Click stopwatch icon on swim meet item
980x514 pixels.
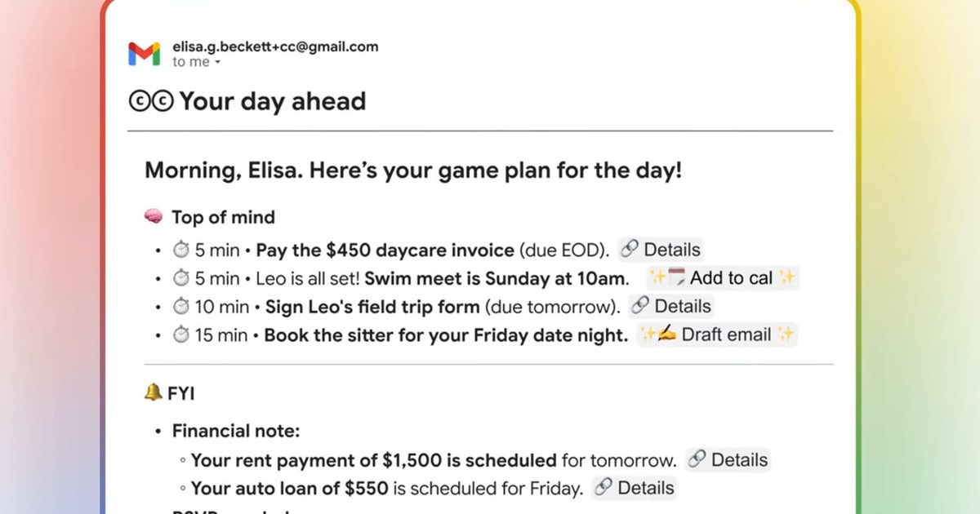tap(180, 278)
